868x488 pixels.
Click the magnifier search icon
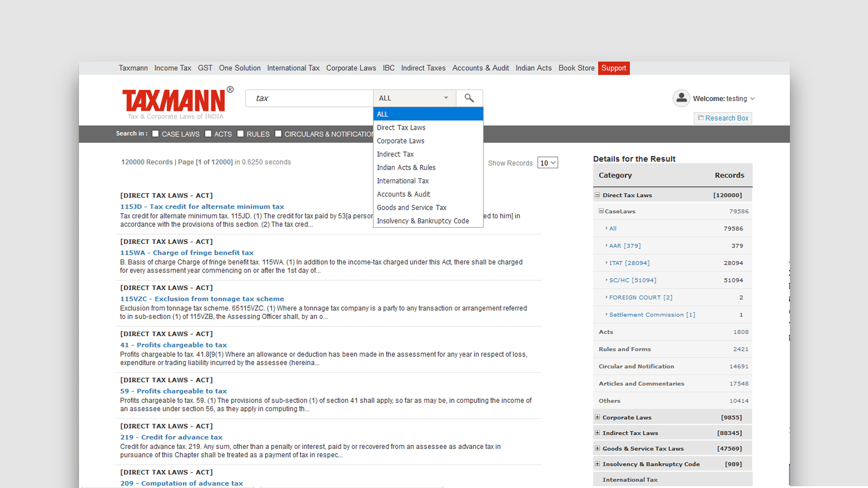point(469,98)
